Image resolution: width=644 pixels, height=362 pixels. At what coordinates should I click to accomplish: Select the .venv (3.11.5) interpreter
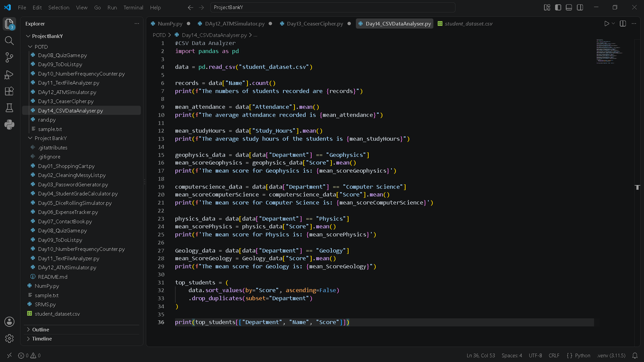coord(611,356)
